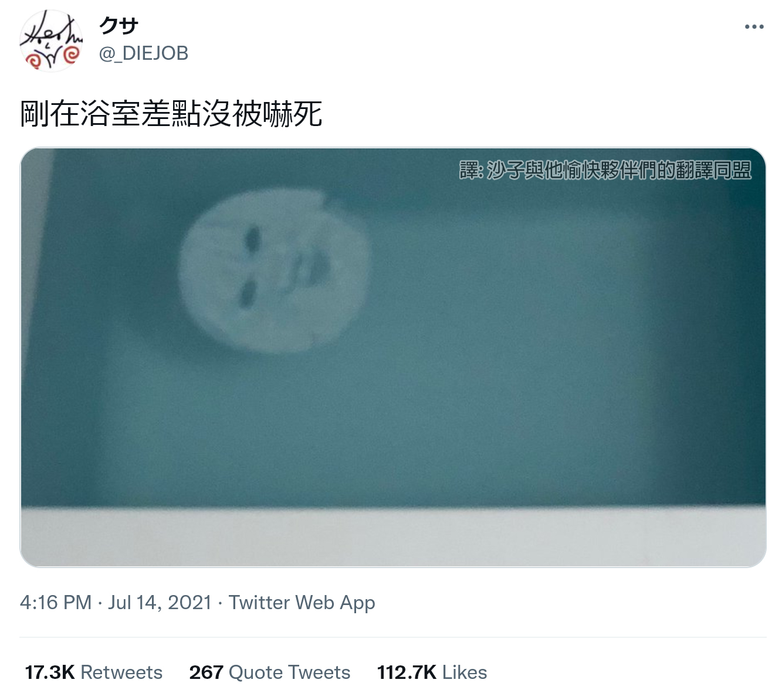Click the word Retweets
782x700 pixels.
point(121,672)
